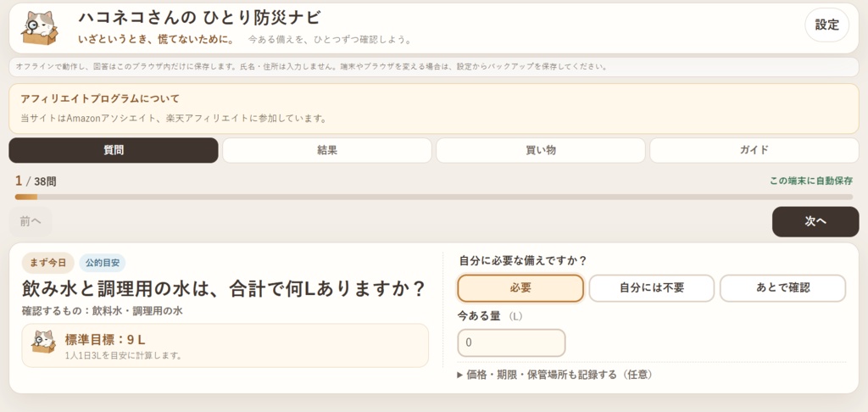Click the cat icon beside 標準目標

coord(44,342)
